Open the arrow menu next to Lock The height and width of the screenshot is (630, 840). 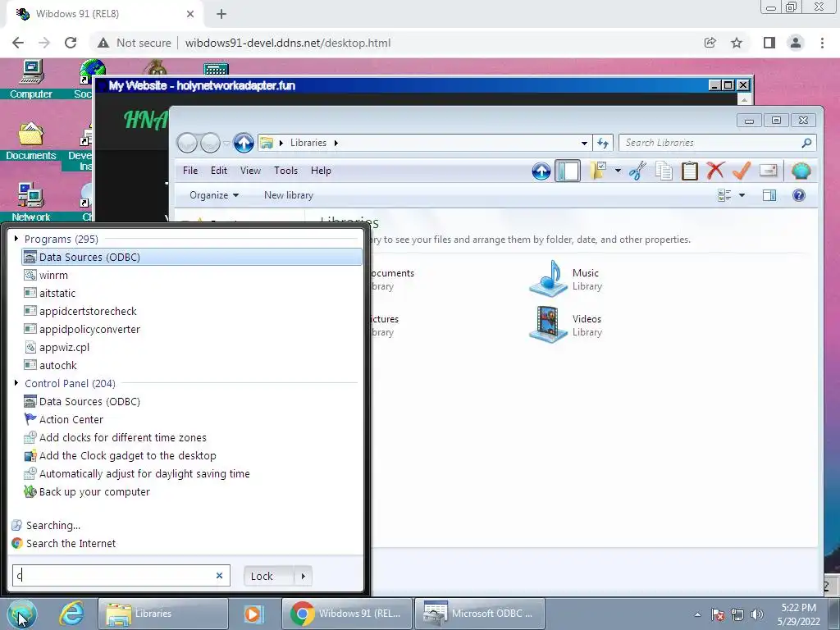[304, 577]
